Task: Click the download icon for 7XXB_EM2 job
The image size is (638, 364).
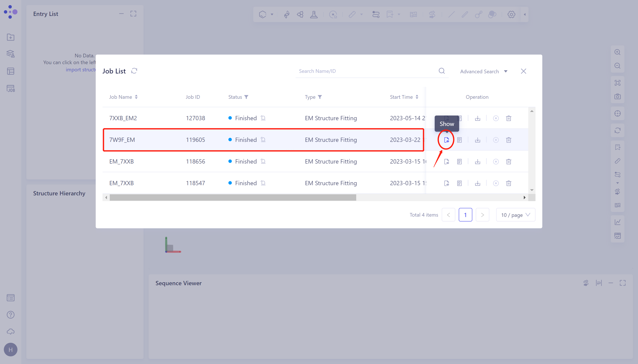Action: click(x=477, y=118)
